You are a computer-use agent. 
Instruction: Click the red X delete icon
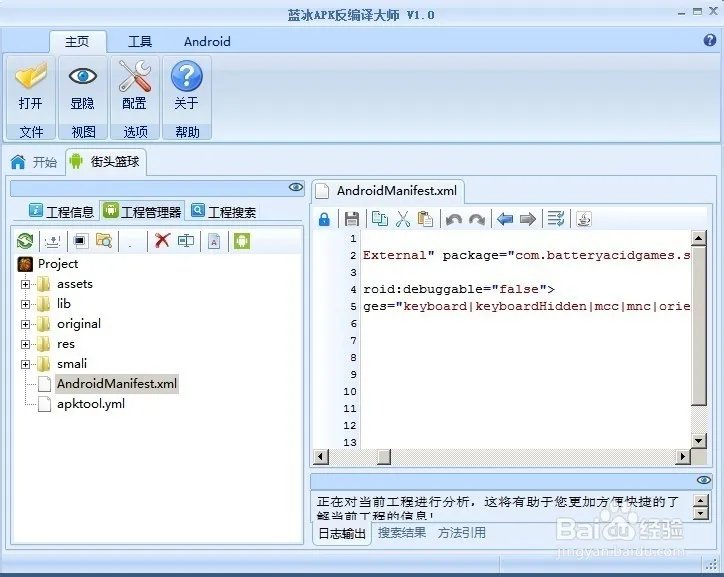(162, 241)
